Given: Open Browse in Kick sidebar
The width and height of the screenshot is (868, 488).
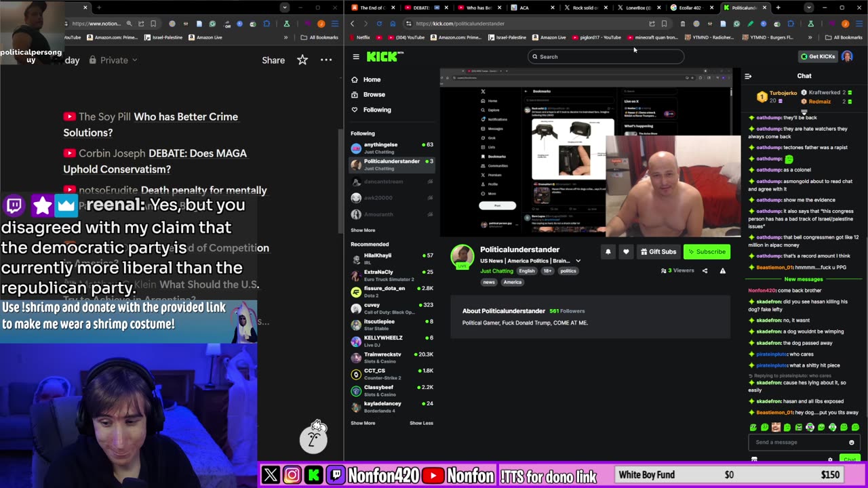Looking at the screenshot, I should click(374, 95).
